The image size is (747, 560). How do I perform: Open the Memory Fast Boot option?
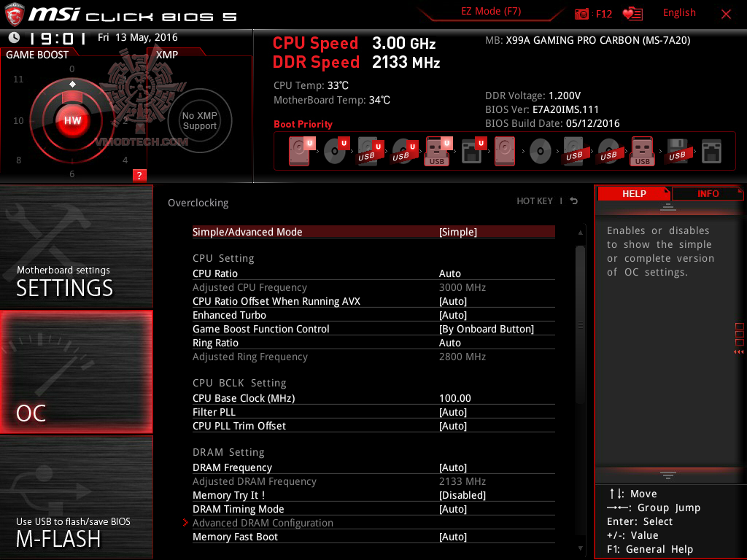click(373, 537)
